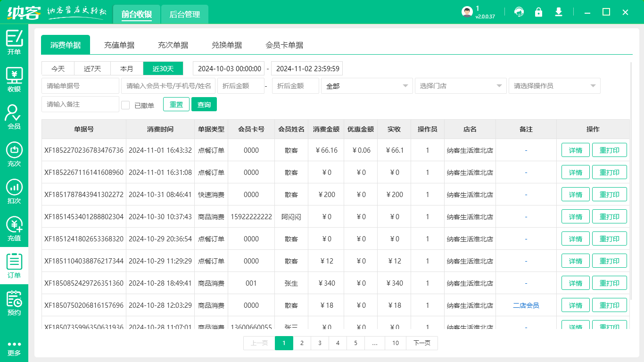Switch to the 充值单据 tab
Screen dimensions: 644x362
pyautogui.click(x=119, y=45)
